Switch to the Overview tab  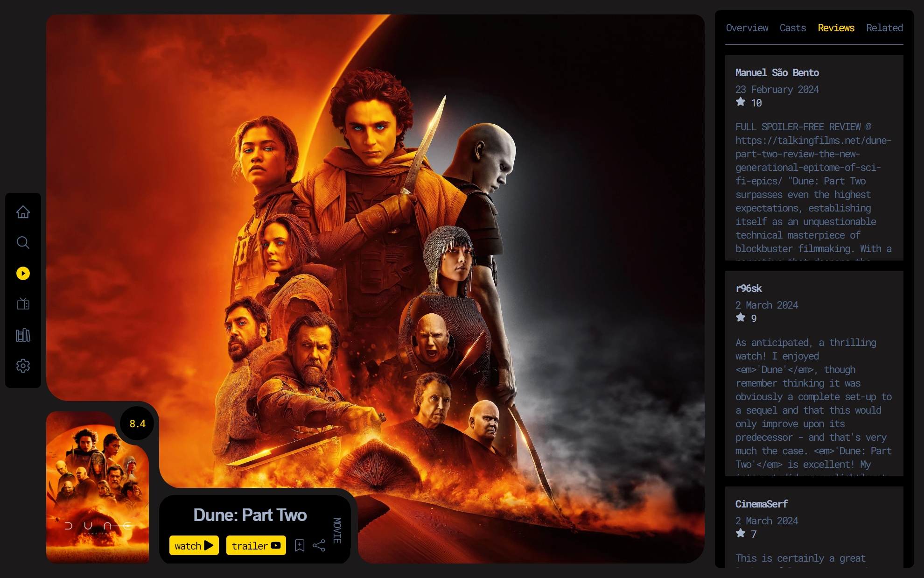point(747,28)
